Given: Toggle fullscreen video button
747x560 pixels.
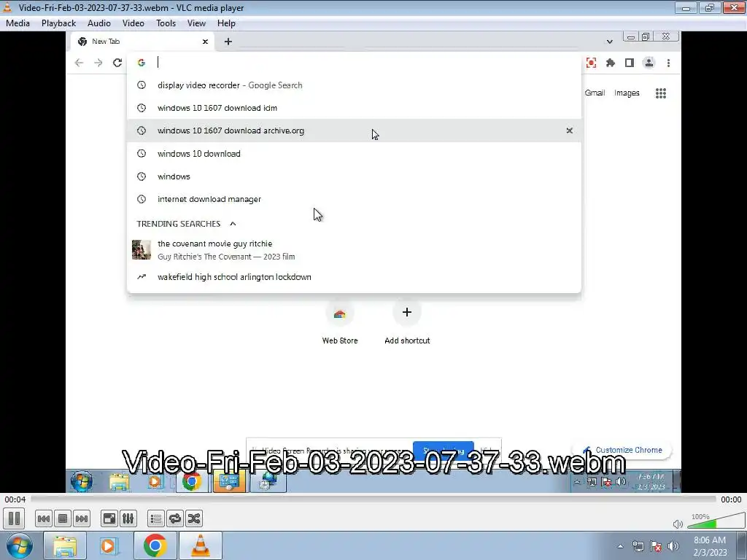Looking at the screenshot, I should pos(109,518).
